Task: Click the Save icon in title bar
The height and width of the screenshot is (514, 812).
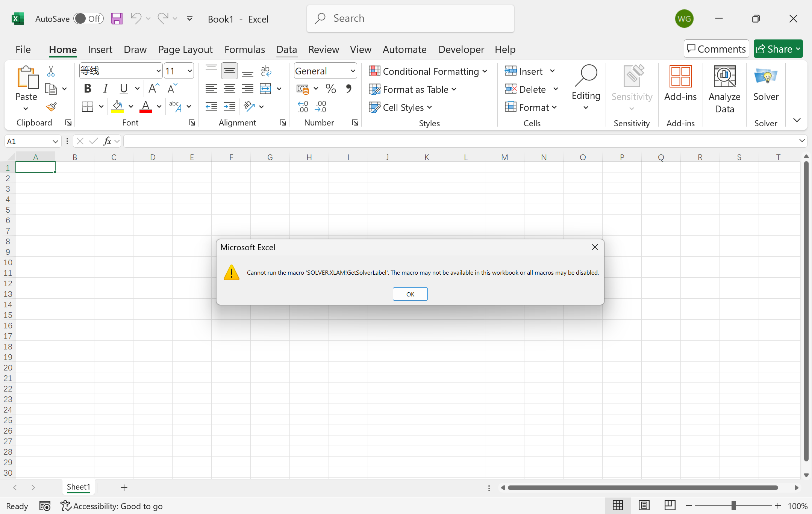Action: (117, 18)
